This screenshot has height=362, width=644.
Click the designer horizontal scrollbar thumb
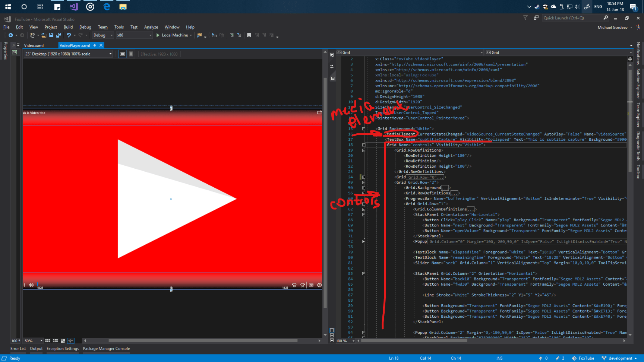point(203,341)
